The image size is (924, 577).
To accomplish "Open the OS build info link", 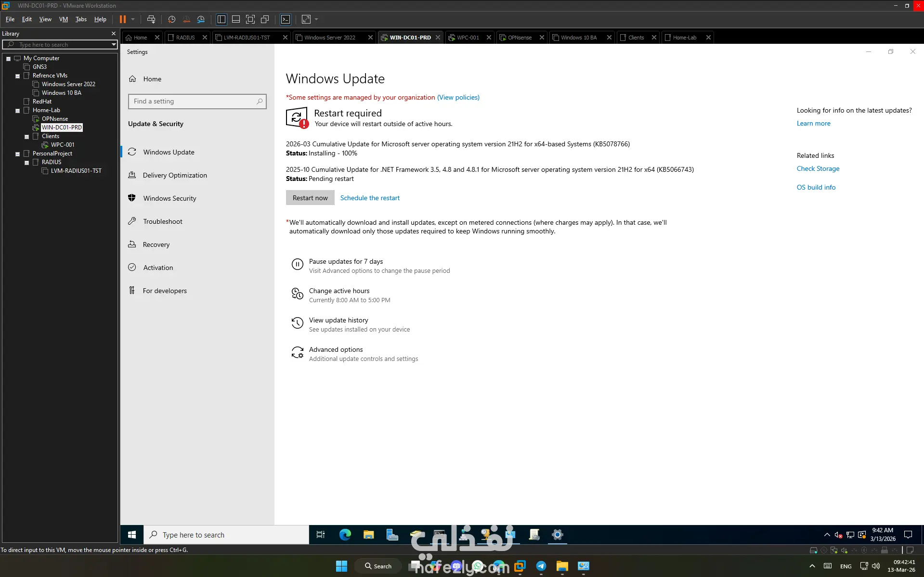I will [x=816, y=187].
